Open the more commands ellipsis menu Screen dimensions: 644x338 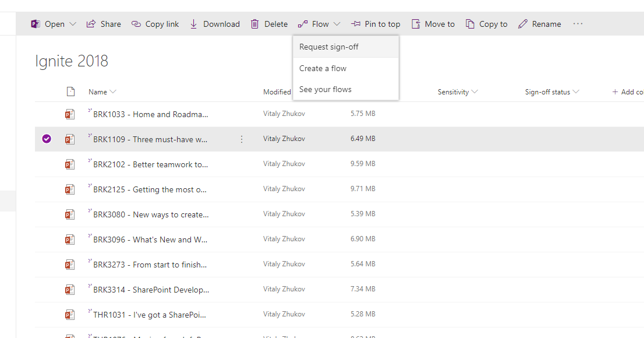point(578,24)
